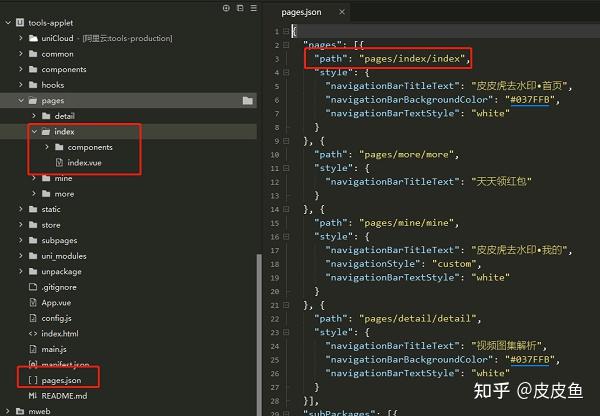This screenshot has width=600, height=416.
Task: Toggle the code fold marker on line 2
Action: tap(286, 45)
